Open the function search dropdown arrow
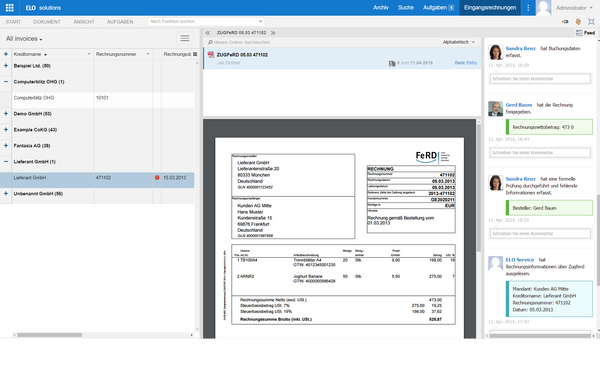 coord(261,22)
